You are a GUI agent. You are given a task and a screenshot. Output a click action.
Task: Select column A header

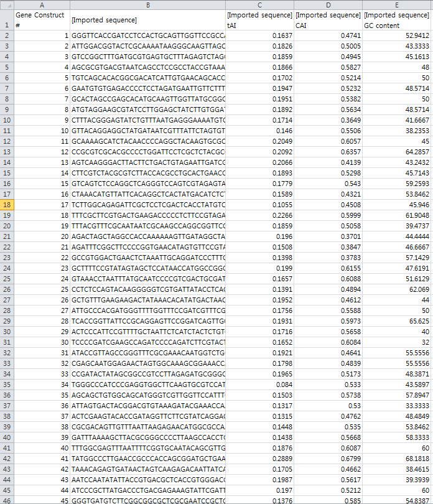point(42,5)
